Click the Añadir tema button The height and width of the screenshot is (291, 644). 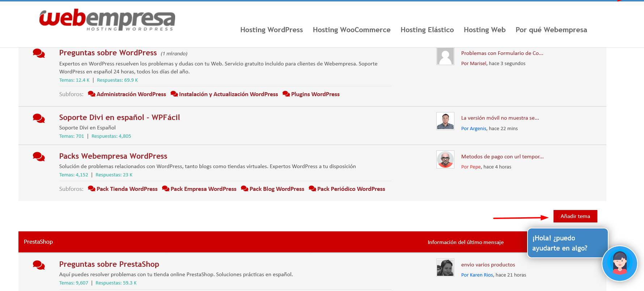tap(575, 216)
